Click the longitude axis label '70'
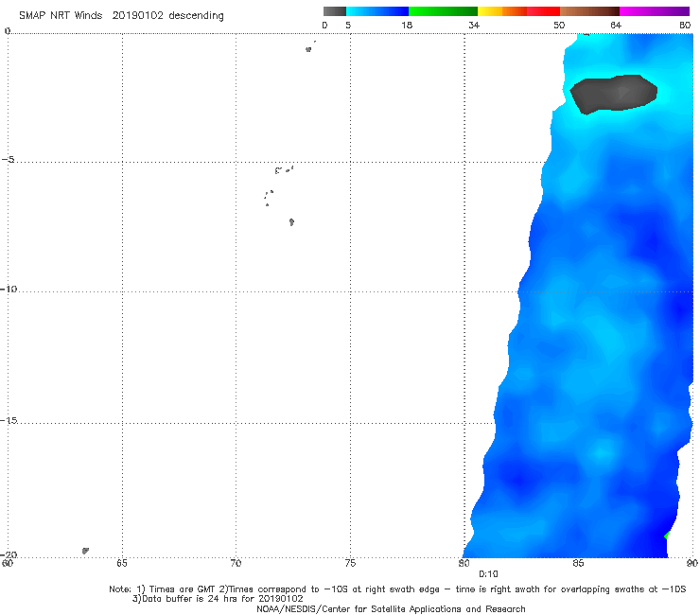Image resolution: width=700 pixels, height=615 pixels. tap(236, 563)
